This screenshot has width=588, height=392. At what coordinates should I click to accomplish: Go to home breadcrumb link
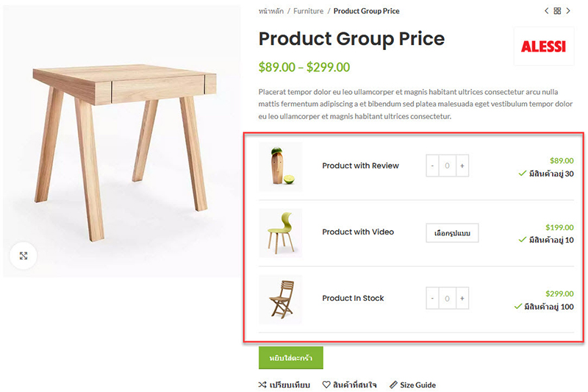click(271, 11)
